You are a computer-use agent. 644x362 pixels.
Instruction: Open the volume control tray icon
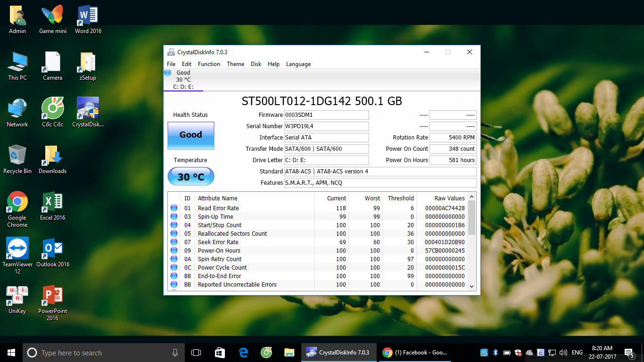point(563,353)
